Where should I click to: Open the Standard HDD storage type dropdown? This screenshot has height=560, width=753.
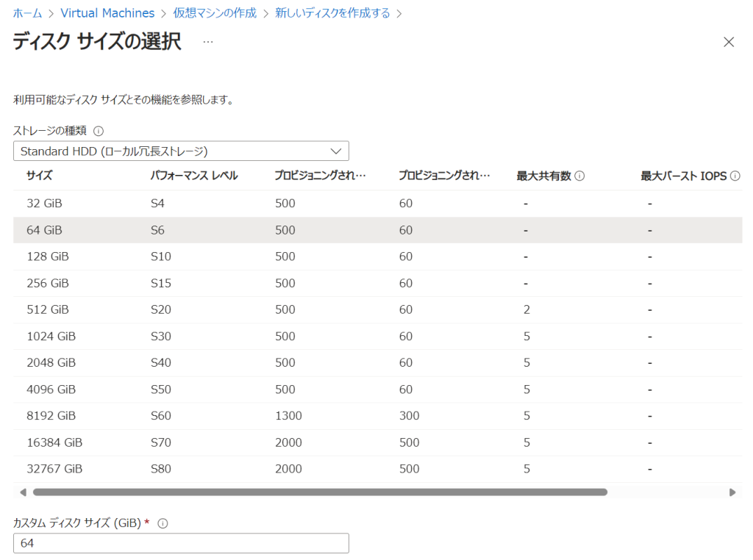[x=181, y=151]
